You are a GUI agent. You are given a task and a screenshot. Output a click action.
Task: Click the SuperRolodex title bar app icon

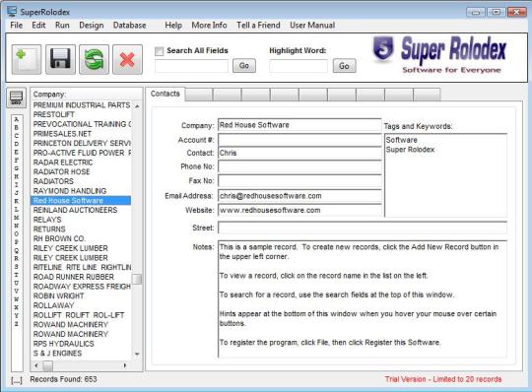[12, 12]
